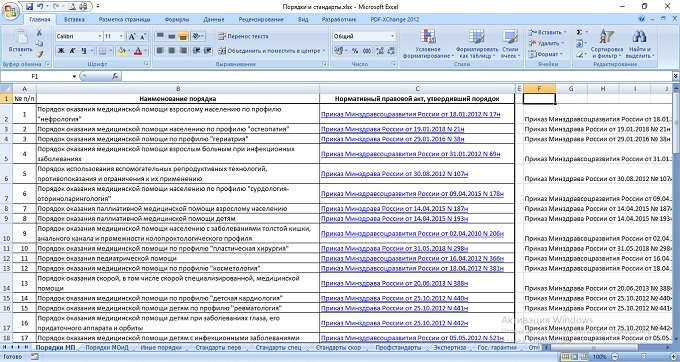Image resolution: width=680 pixels, height=362 pixels.
Task: Apply thousands separator (000) format
Action: coord(367,51)
